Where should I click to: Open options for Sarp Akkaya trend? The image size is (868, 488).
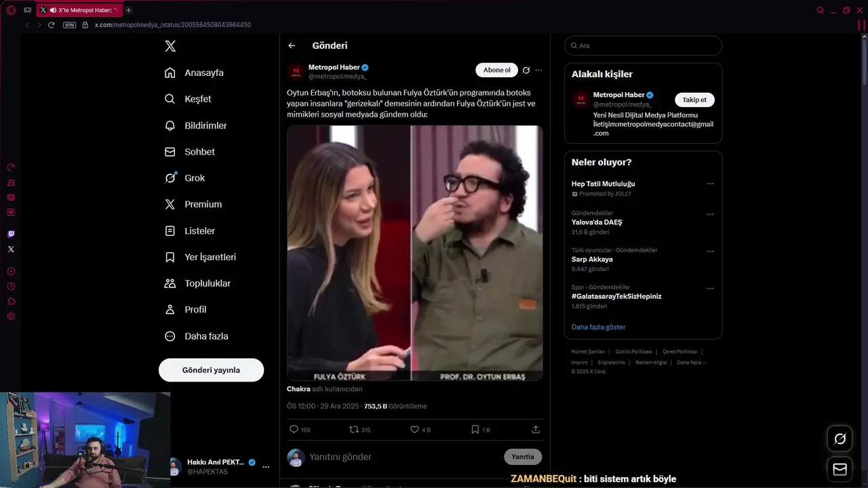(710, 251)
